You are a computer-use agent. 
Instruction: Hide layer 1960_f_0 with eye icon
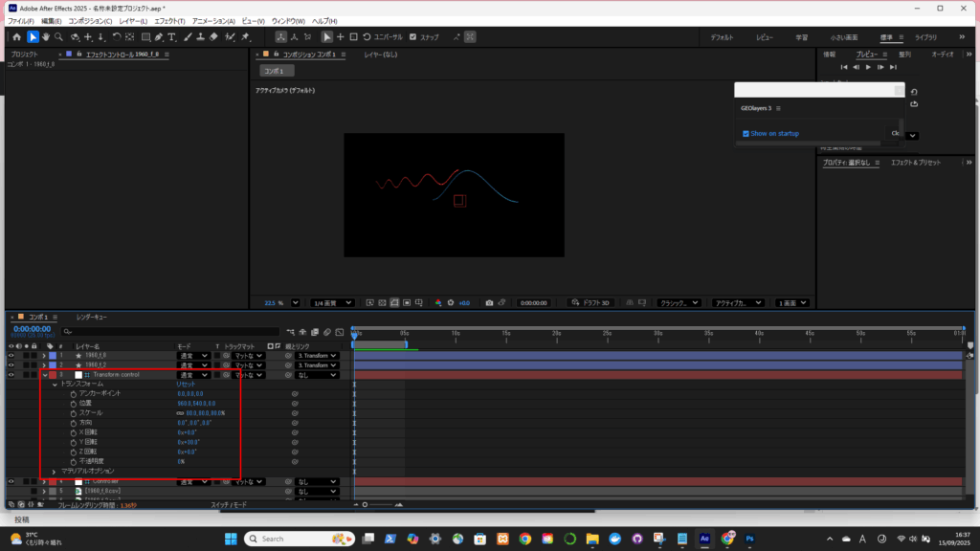[11, 355]
